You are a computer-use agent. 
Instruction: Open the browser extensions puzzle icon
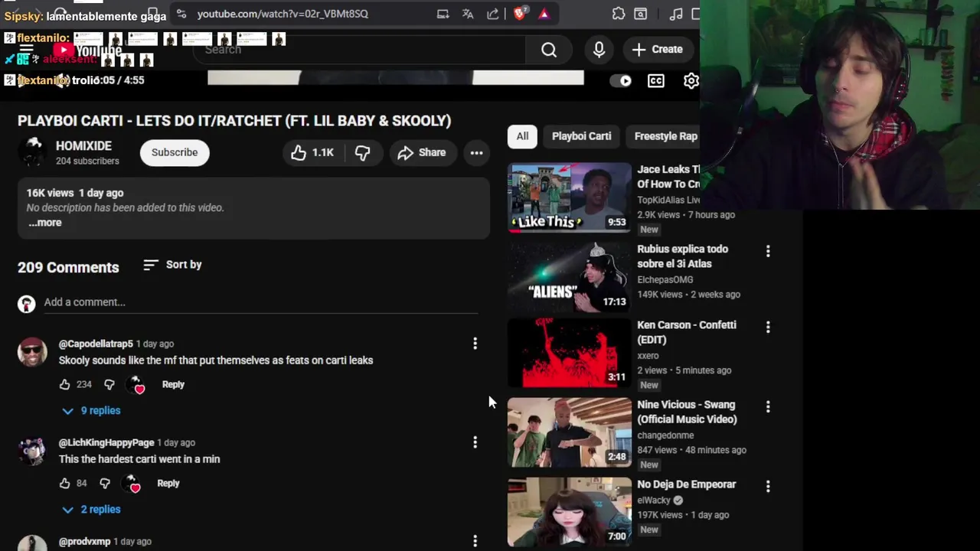click(619, 14)
